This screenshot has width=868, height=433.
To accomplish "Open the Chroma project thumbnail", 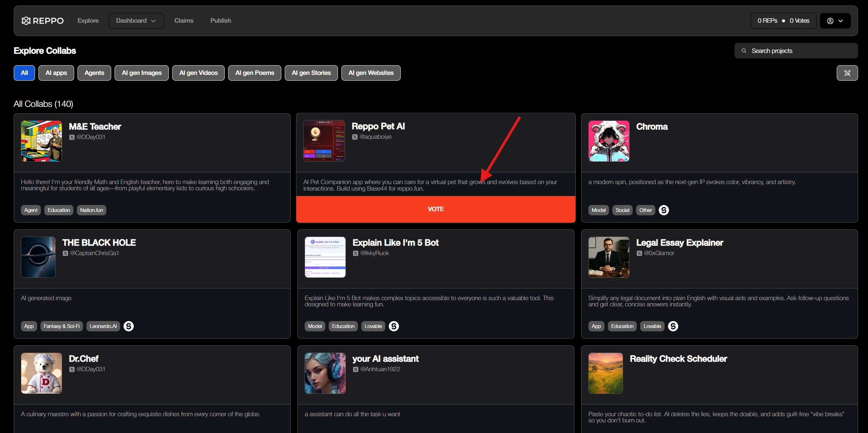I will click(609, 141).
